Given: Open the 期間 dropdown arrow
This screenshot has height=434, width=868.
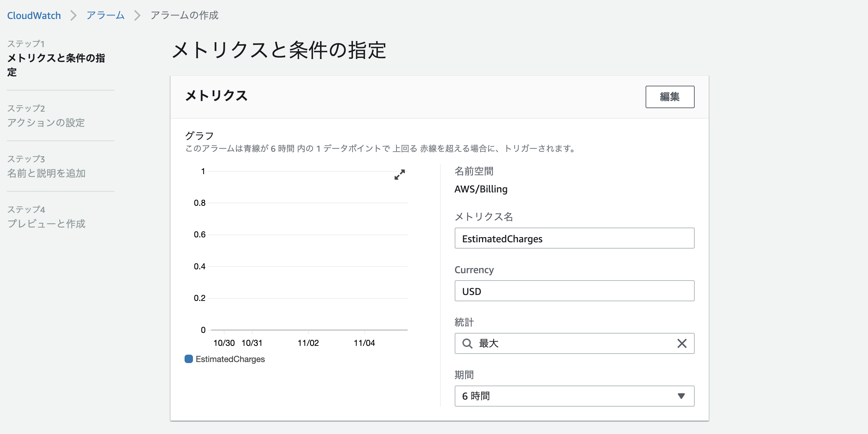Looking at the screenshot, I should pyautogui.click(x=681, y=396).
